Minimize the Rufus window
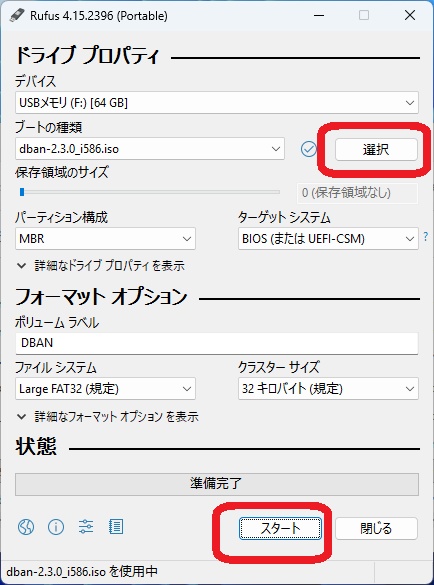The width and height of the screenshot is (434, 585). click(319, 15)
